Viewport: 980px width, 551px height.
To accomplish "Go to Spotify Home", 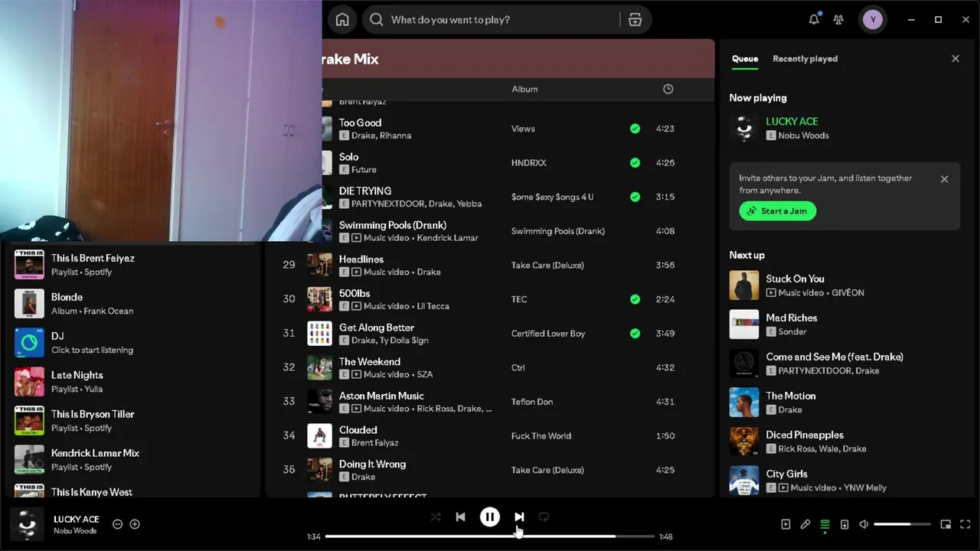I will 342,20.
